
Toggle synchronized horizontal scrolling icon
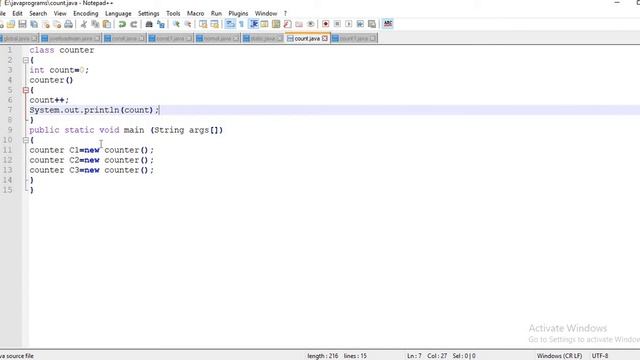[x=214, y=24]
